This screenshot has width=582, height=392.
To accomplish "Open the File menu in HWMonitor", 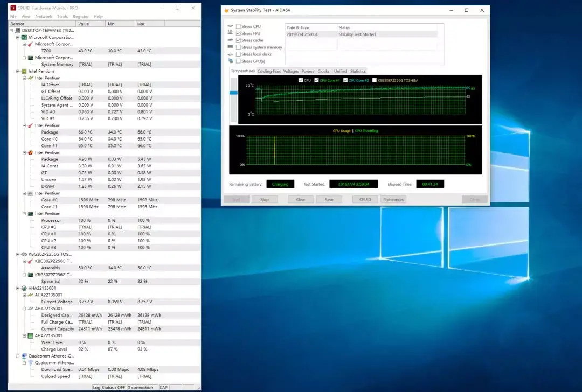I will coord(13,16).
